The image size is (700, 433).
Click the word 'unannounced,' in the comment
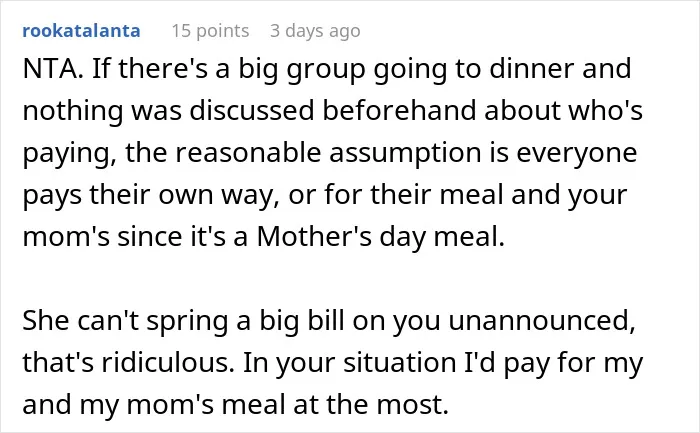(542, 321)
